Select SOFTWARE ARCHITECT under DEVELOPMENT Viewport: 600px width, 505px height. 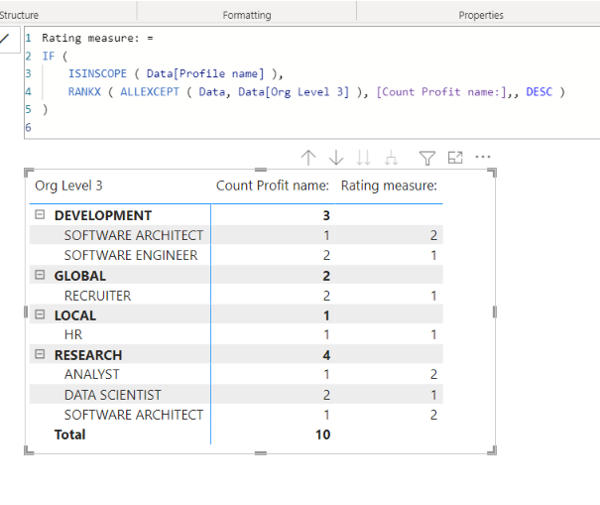(134, 235)
